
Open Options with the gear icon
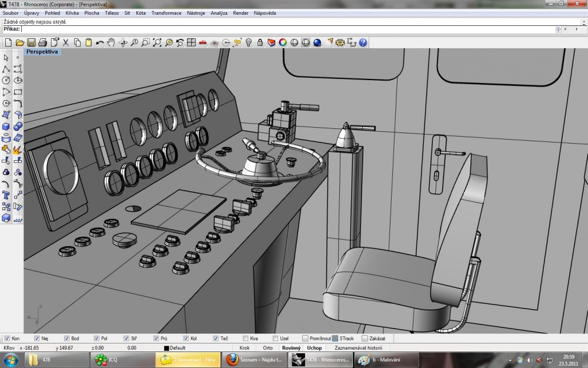(340, 42)
